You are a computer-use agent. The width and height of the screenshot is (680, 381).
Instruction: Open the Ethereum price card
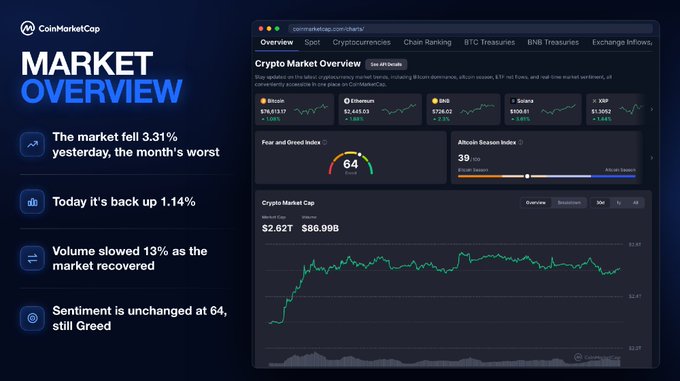(x=380, y=109)
